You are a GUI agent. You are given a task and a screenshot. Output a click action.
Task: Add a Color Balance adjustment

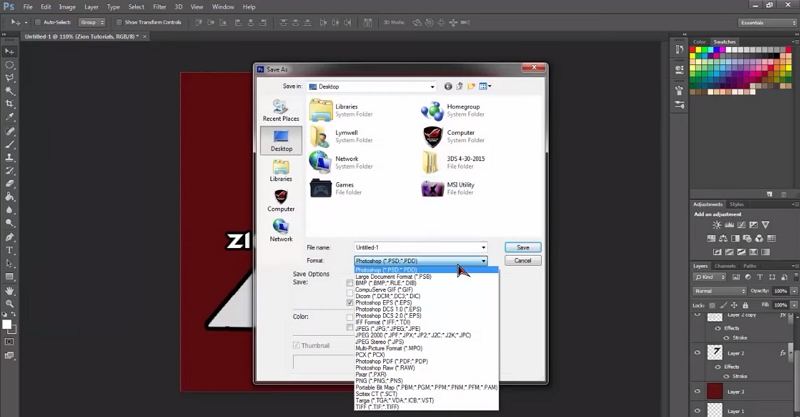pos(723,238)
